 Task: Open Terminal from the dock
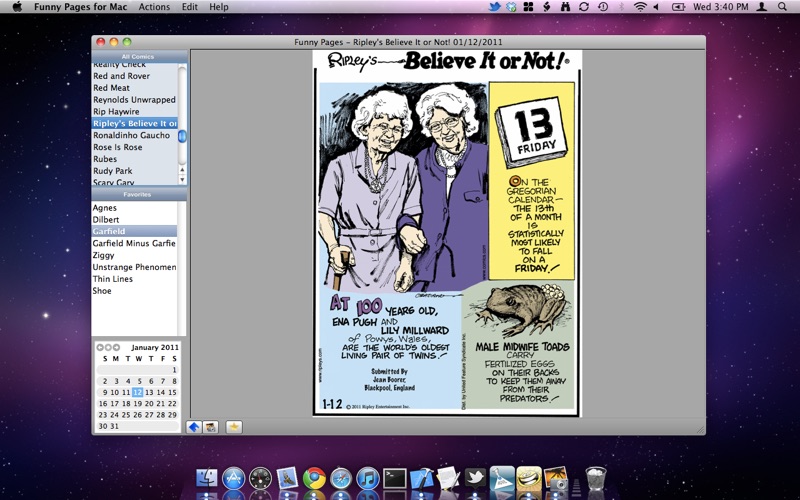394,479
